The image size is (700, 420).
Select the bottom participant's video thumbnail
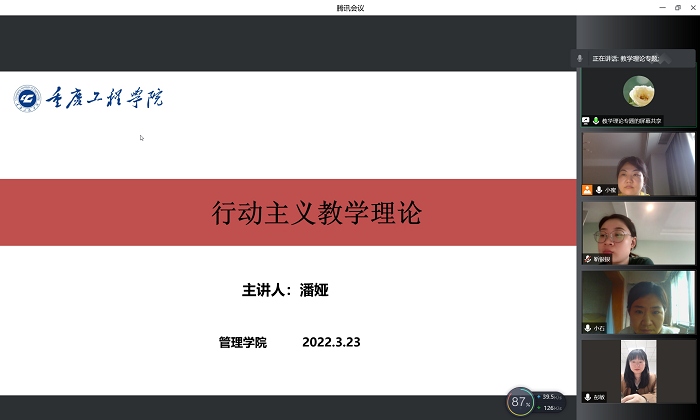pyautogui.click(x=638, y=370)
